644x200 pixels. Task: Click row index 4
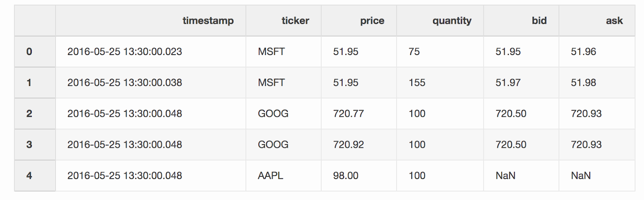pyautogui.click(x=29, y=176)
